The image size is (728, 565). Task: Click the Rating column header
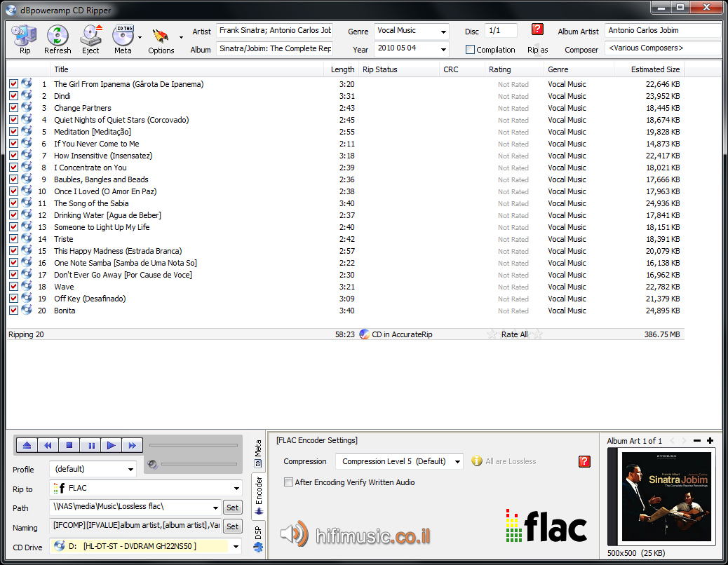pos(514,69)
